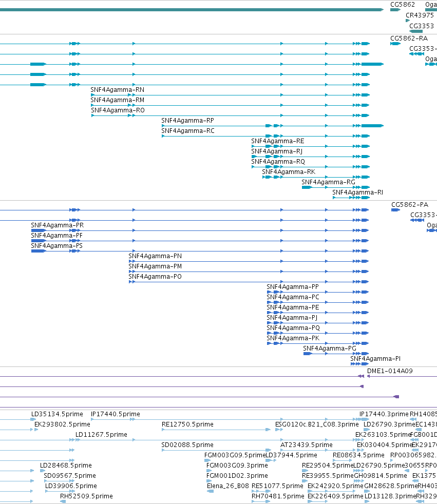Click EST LD28468.5prime
This screenshot has width=437, height=504.
tap(66, 466)
